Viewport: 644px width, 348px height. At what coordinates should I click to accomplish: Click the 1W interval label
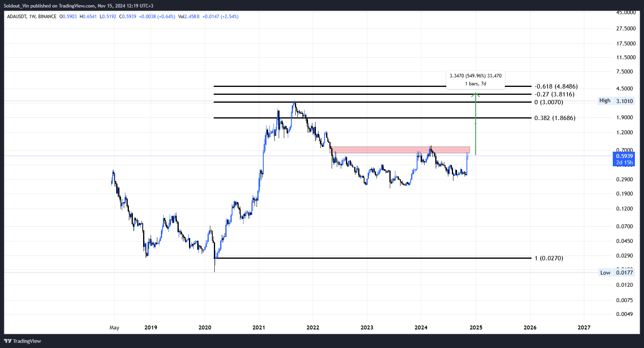(32, 17)
